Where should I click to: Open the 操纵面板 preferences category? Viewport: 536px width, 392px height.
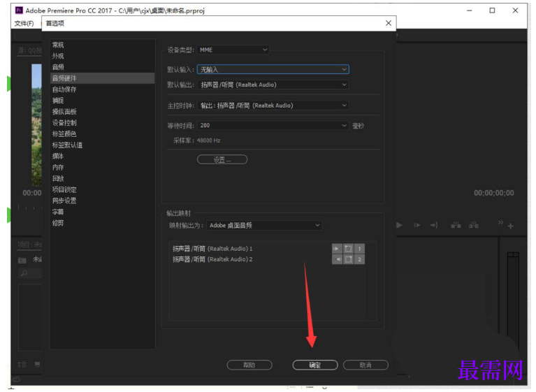(64, 112)
